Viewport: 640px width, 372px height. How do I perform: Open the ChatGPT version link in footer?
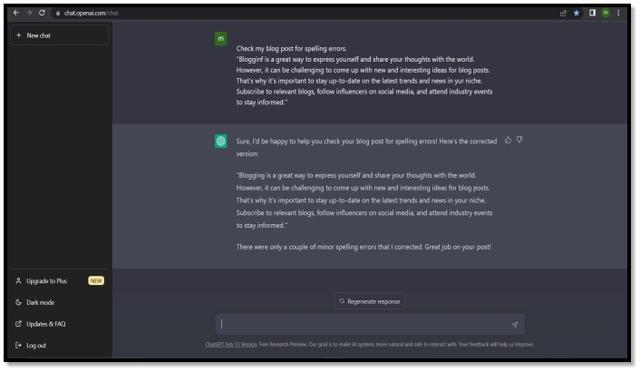pyautogui.click(x=231, y=345)
